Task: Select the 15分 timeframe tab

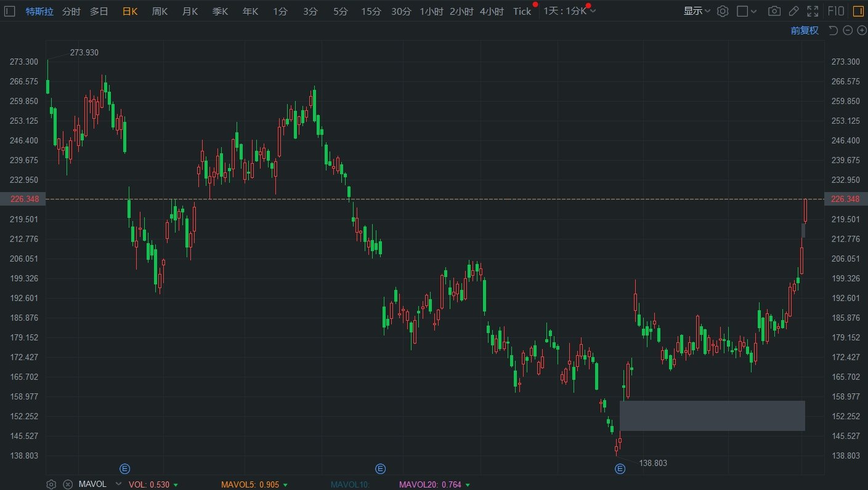Action: (x=371, y=12)
